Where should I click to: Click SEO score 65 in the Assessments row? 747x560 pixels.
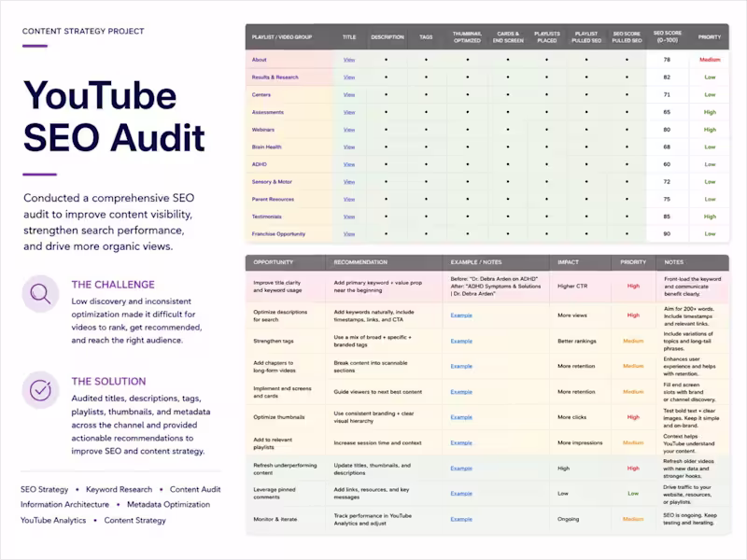(x=667, y=112)
